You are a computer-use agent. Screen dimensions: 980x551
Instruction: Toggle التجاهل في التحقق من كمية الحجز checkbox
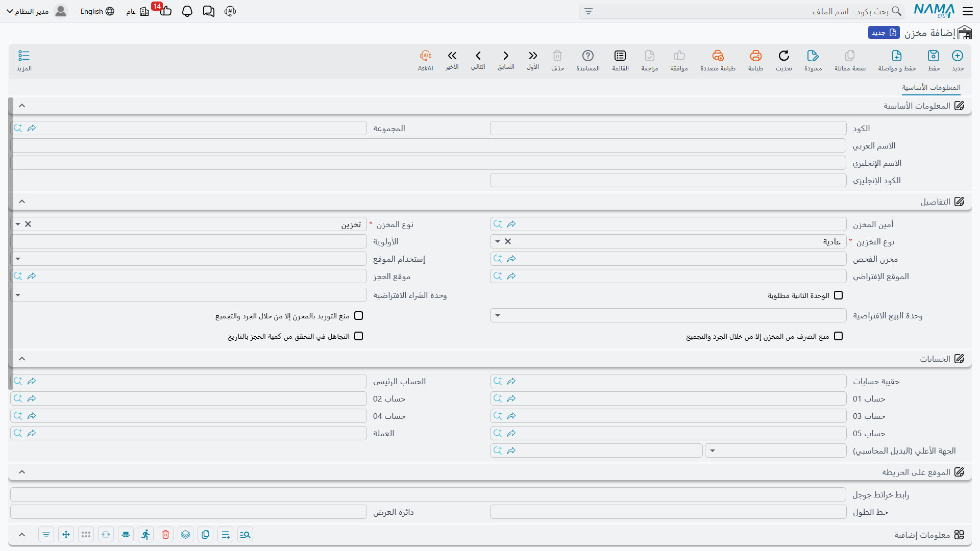[x=358, y=336]
